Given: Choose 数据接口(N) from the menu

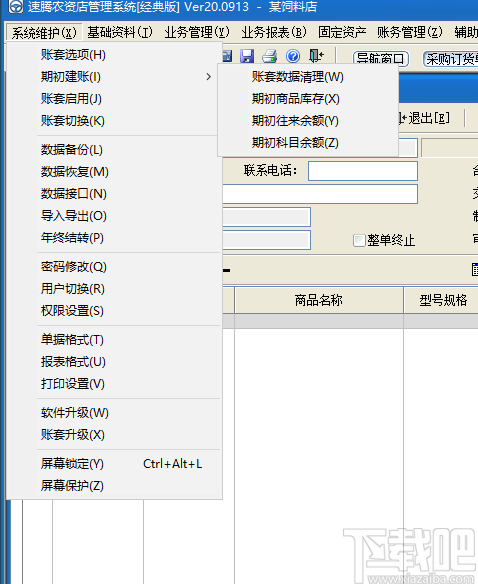Looking at the screenshot, I should pos(114,194).
